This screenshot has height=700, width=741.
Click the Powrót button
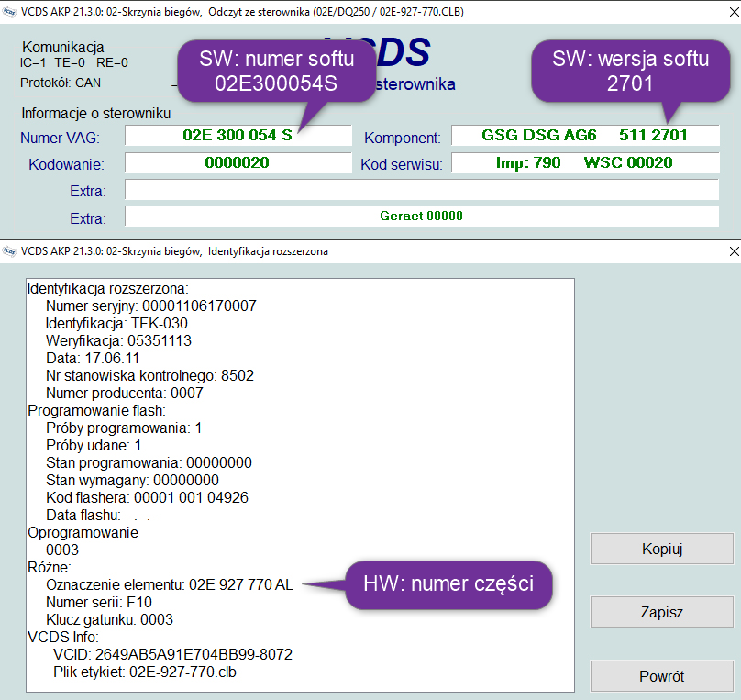pyautogui.click(x=661, y=676)
